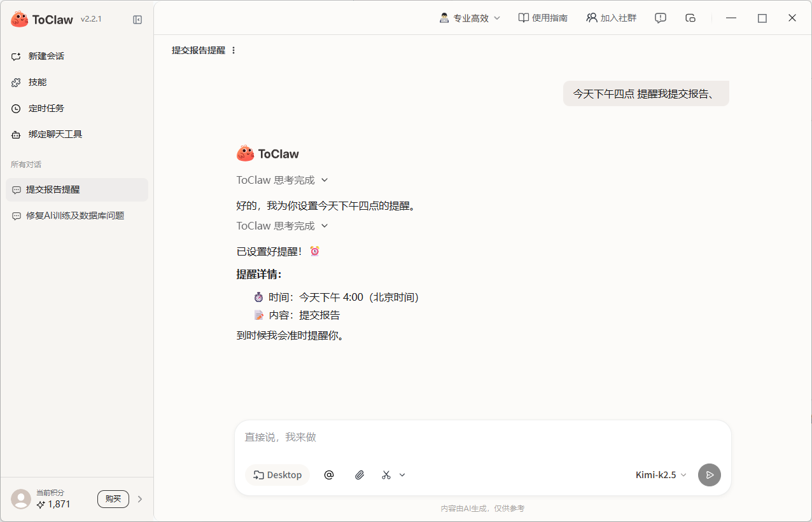Click the 提醒详情 heading text

259,274
